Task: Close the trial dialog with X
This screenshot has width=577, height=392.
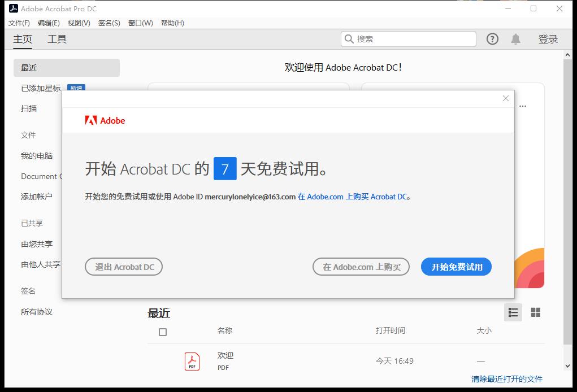Action: click(506, 98)
